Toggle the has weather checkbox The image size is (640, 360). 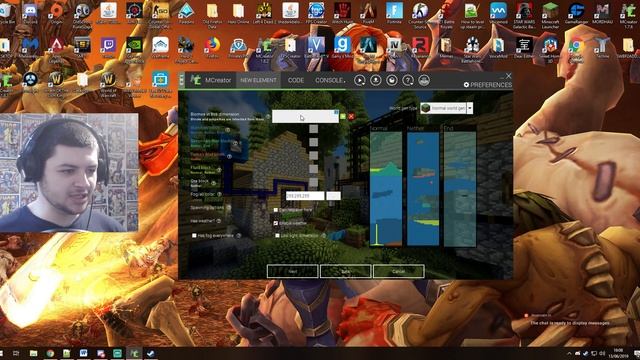click(276, 223)
